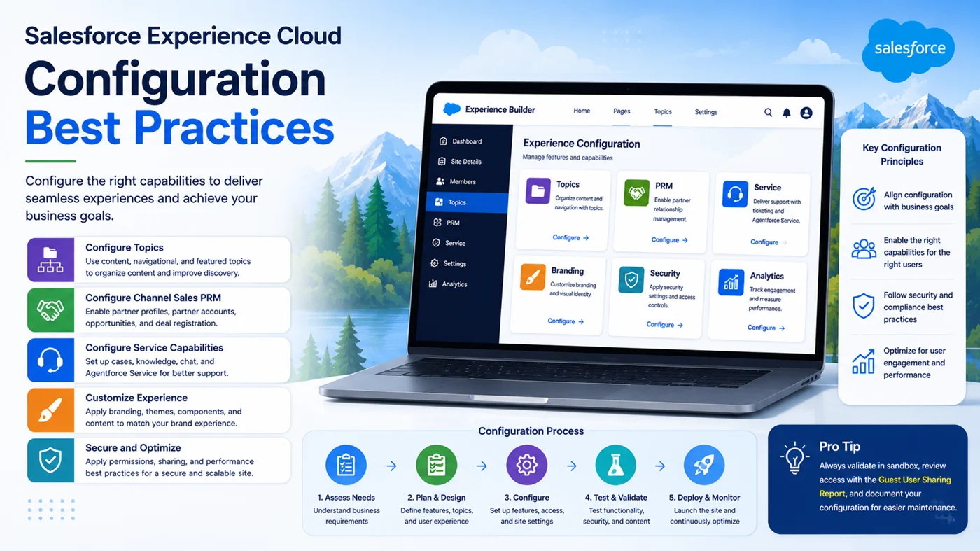Click the target icon beside Align configuration
The height and width of the screenshot is (551, 980).
[864, 200]
